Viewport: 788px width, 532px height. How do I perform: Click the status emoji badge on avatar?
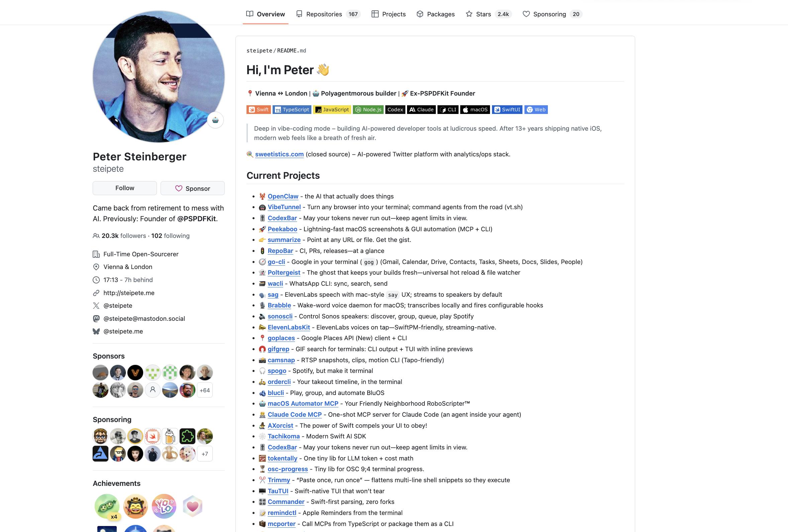click(x=215, y=120)
